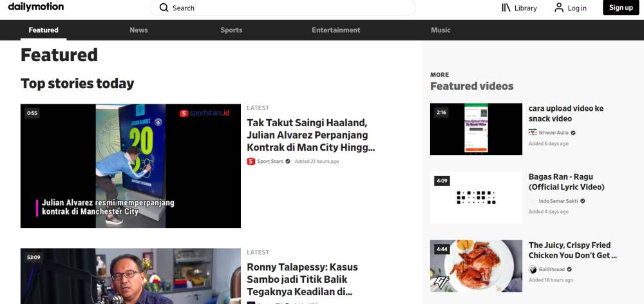644x304 pixels.
Task: Click the Ikhwan Aulia channel avatar
Action: pos(533,133)
